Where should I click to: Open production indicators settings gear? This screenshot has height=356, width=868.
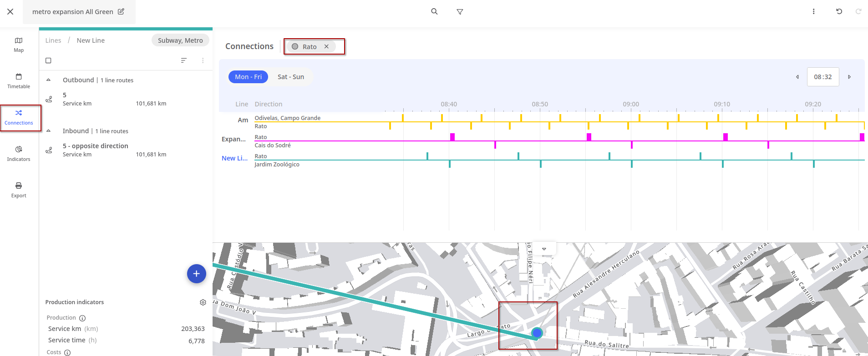tap(203, 302)
